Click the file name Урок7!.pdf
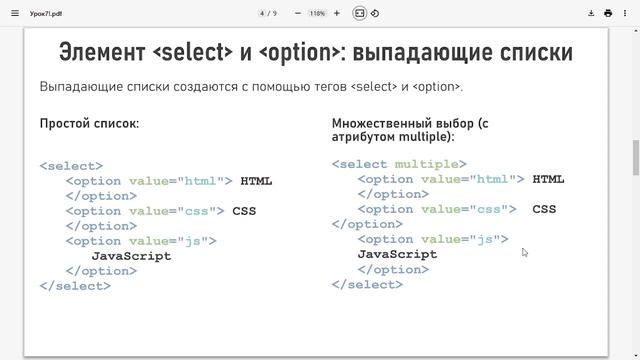 click(x=46, y=13)
